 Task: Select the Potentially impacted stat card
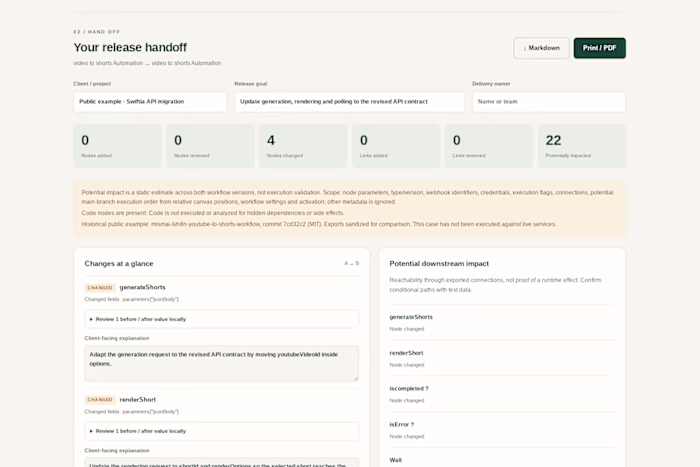coord(582,146)
